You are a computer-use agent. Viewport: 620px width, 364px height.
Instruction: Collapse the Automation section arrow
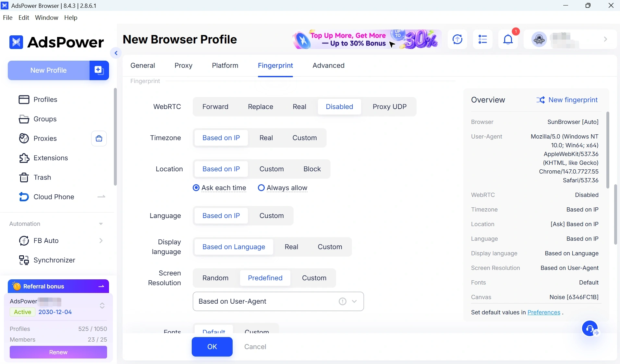point(101,224)
